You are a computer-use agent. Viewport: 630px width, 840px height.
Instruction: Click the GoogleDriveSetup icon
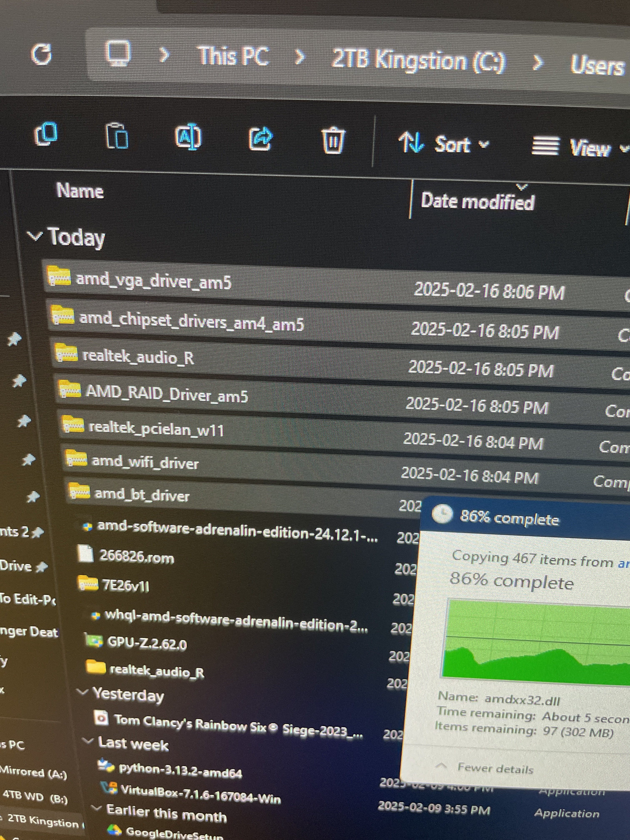[114, 830]
